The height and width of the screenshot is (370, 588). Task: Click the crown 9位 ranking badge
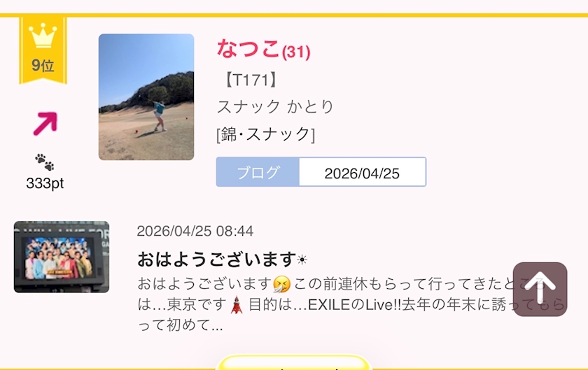click(x=43, y=50)
